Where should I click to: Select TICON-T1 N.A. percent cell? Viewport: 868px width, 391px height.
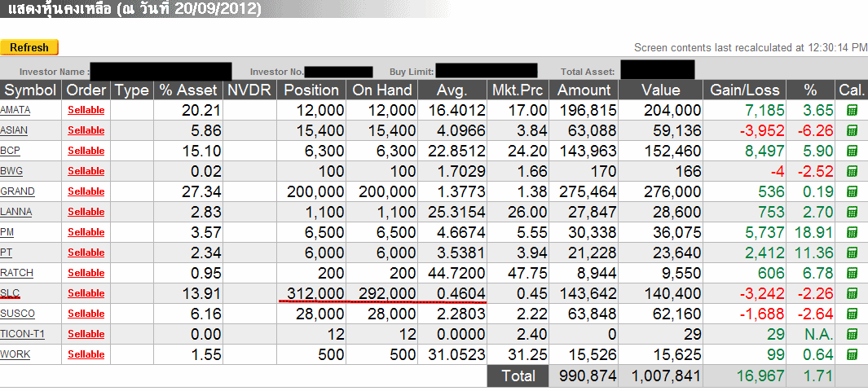coord(817,334)
